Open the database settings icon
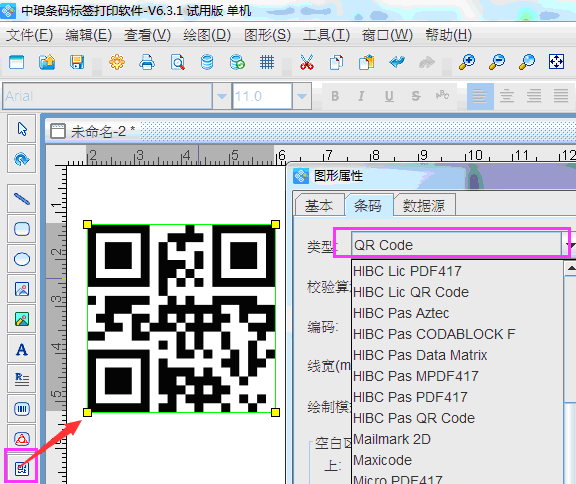Screen dimensions: 576x484 (207, 62)
